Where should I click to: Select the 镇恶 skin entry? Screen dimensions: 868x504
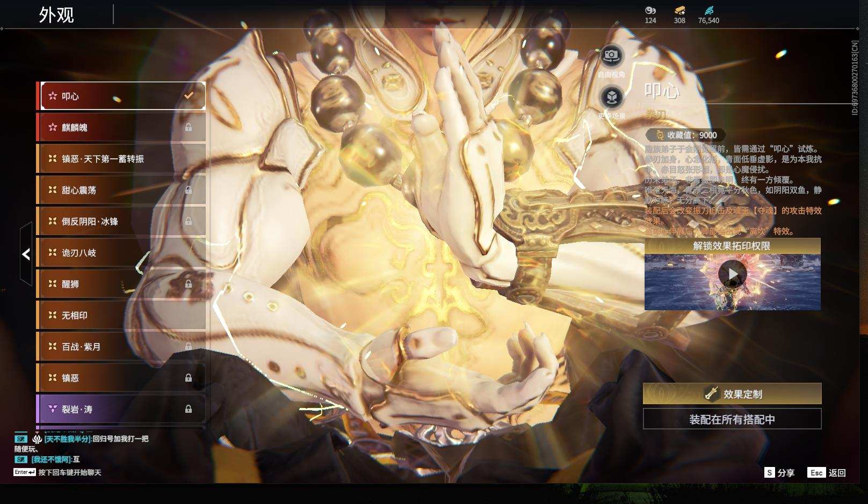click(x=121, y=378)
